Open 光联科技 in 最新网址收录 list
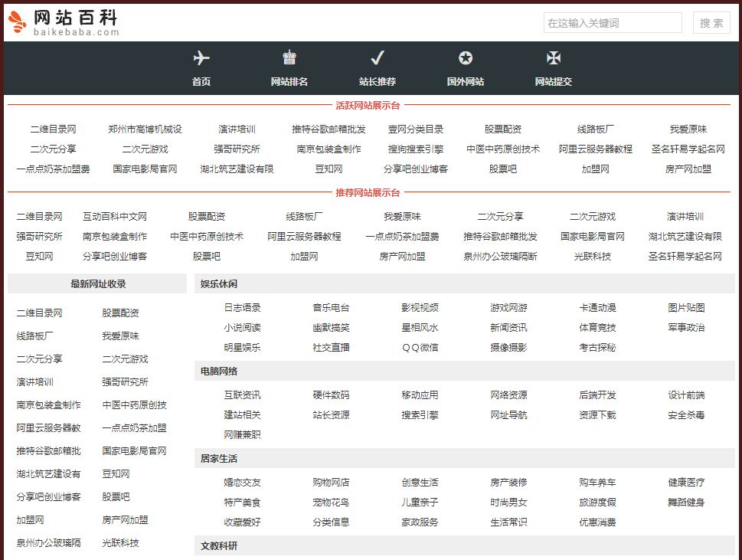 [x=121, y=543]
